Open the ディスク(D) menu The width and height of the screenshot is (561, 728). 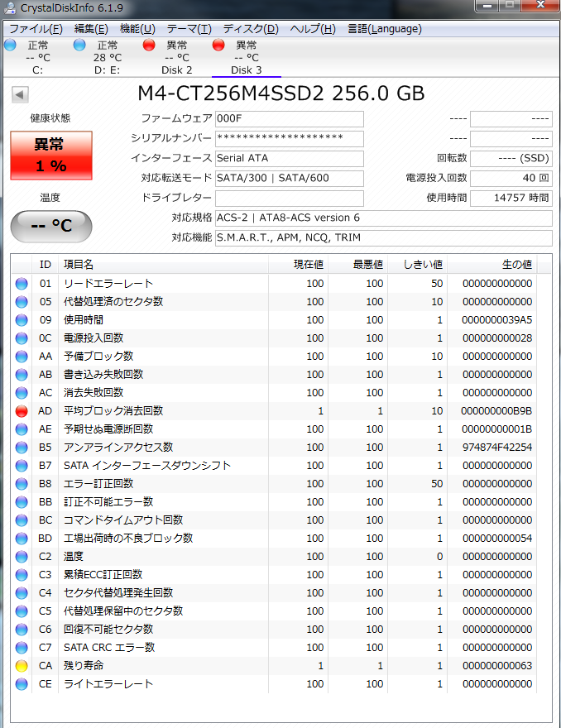[x=251, y=29]
